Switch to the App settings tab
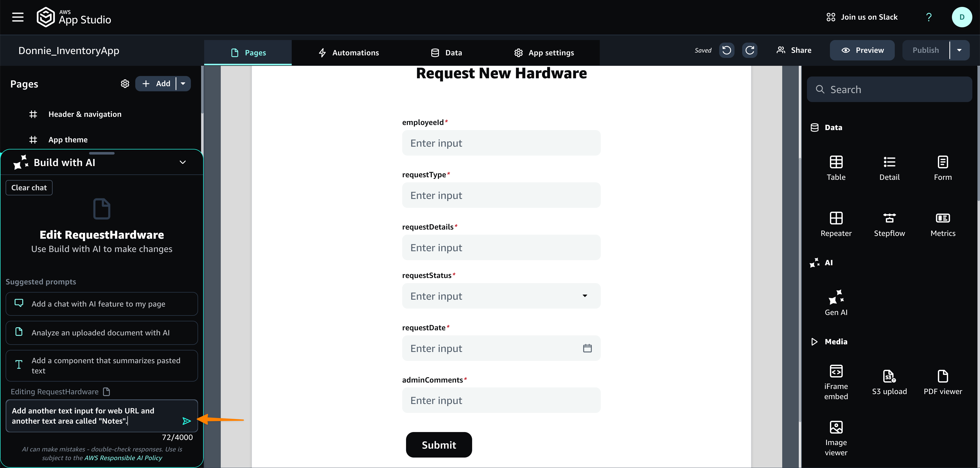 point(544,53)
